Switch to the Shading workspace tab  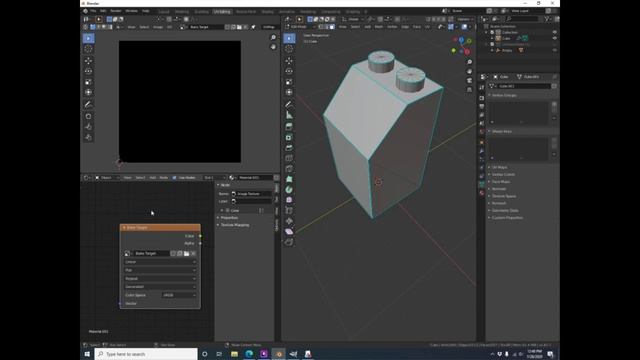pyautogui.click(x=267, y=12)
